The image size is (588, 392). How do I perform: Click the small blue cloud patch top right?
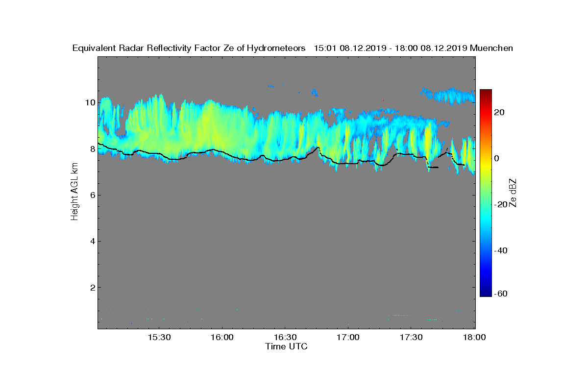(448, 96)
